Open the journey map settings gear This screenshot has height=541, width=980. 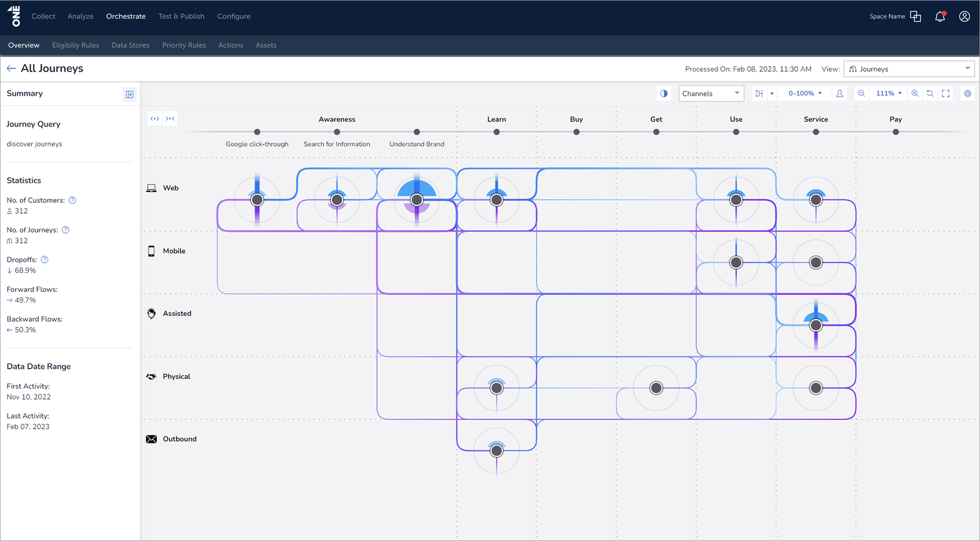tap(967, 93)
